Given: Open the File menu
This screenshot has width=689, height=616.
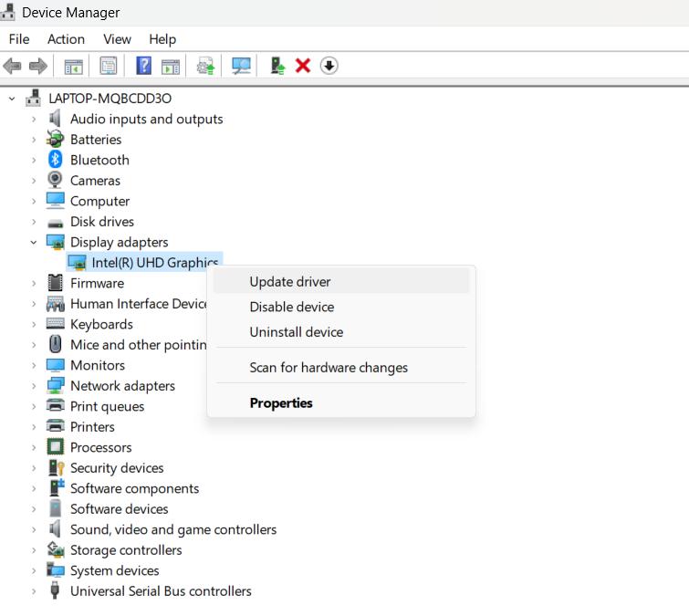Looking at the screenshot, I should 19,39.
